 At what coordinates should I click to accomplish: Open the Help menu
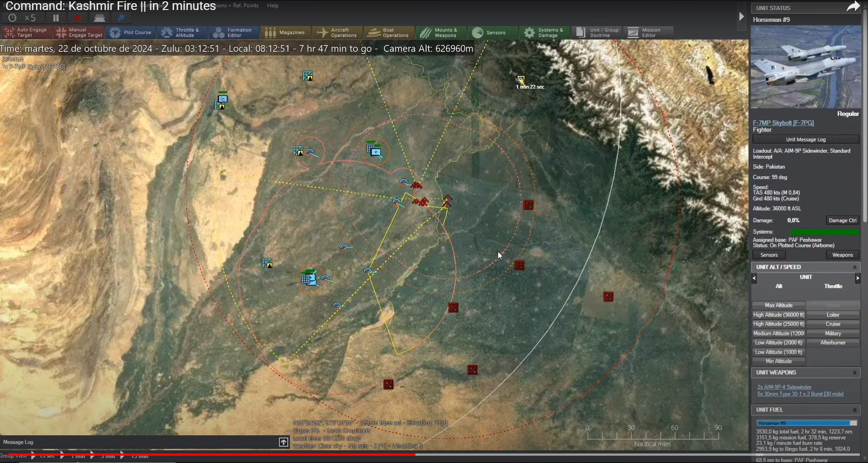coord(273,5)
